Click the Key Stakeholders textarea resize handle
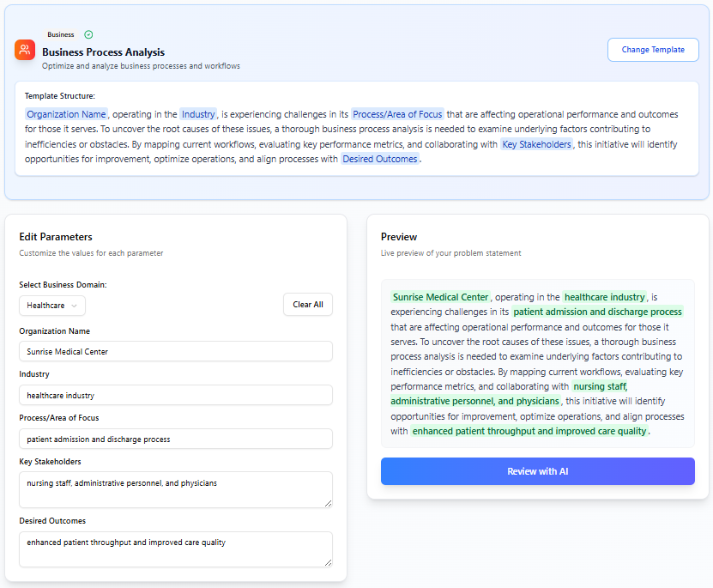Image resolution: width=713 pixels, height=588 pixels. coord(327,502)
